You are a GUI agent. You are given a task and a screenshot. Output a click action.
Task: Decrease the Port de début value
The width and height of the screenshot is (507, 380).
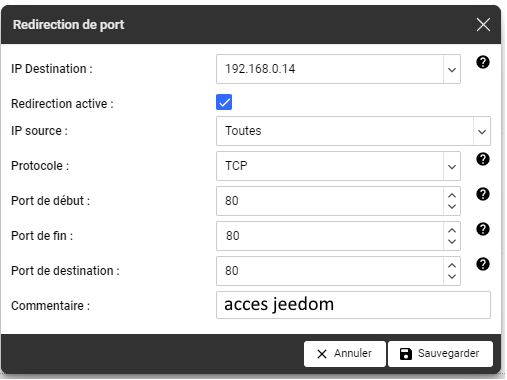coord(452,207)
